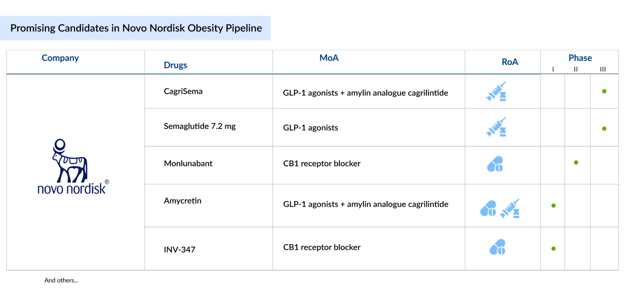Click the Semaglutide Phase III green dot
Viewport: 644px width, 292px height.
click(604, 129)
